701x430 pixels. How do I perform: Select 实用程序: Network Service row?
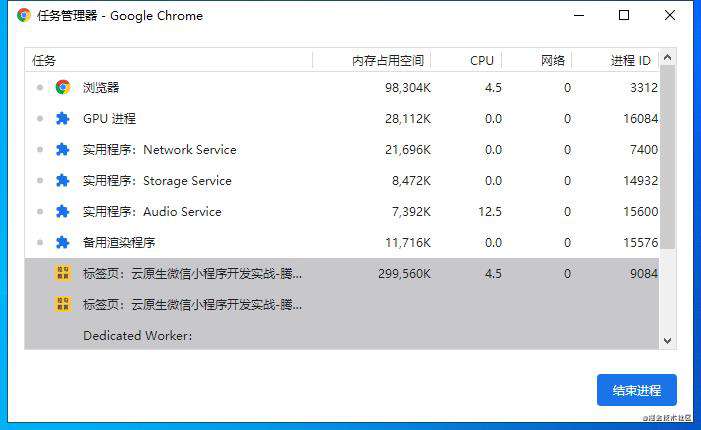tap(342, 149)
